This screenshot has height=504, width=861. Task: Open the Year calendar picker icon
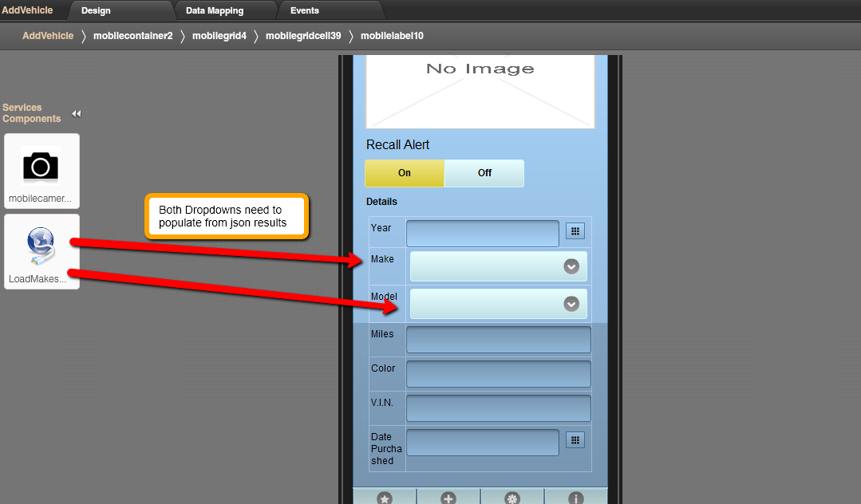575,231
